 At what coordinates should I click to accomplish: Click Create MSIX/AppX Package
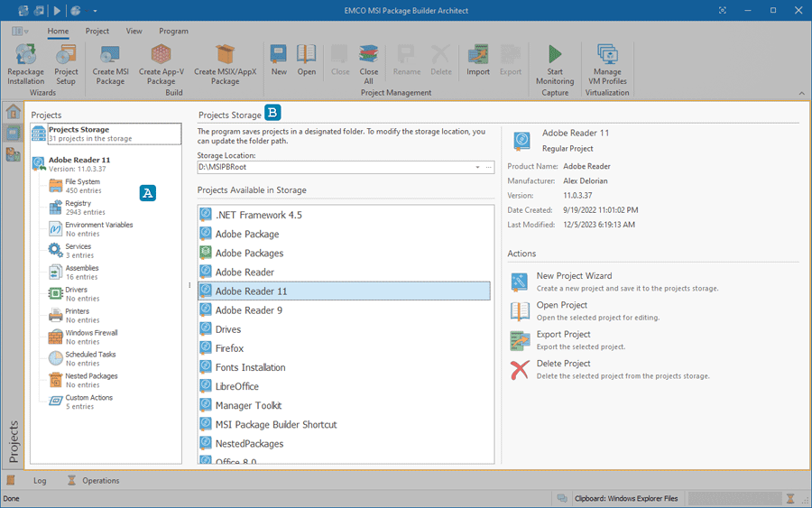coord(226,65)
